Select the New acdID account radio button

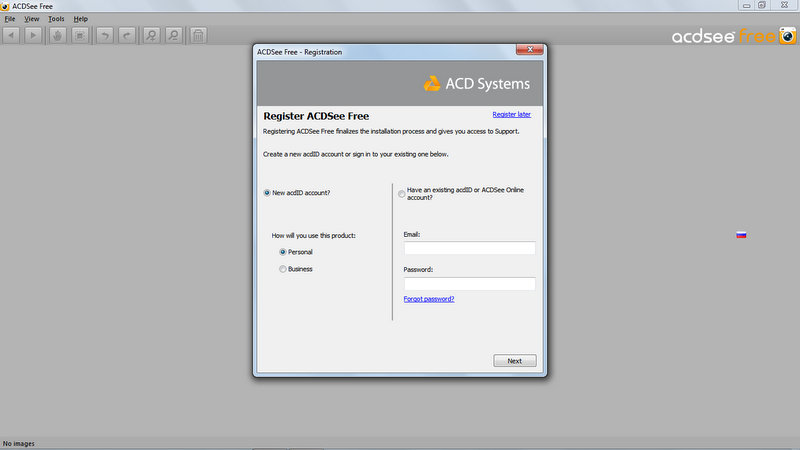pyautogui.click(x=267, y=193)
